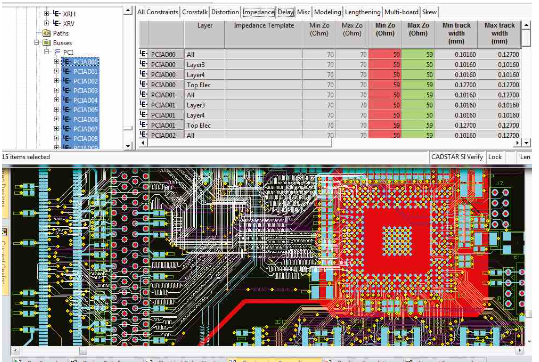This screenshot has width=539, height=362.
Task: Click the PCB layout scroll-right arrow
Action: pyautogui.click(x=520, y=351)
